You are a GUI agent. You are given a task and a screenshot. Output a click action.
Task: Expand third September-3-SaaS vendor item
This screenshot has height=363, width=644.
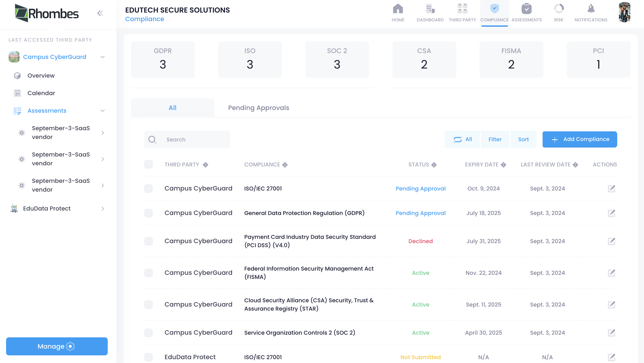click(103, 185)
